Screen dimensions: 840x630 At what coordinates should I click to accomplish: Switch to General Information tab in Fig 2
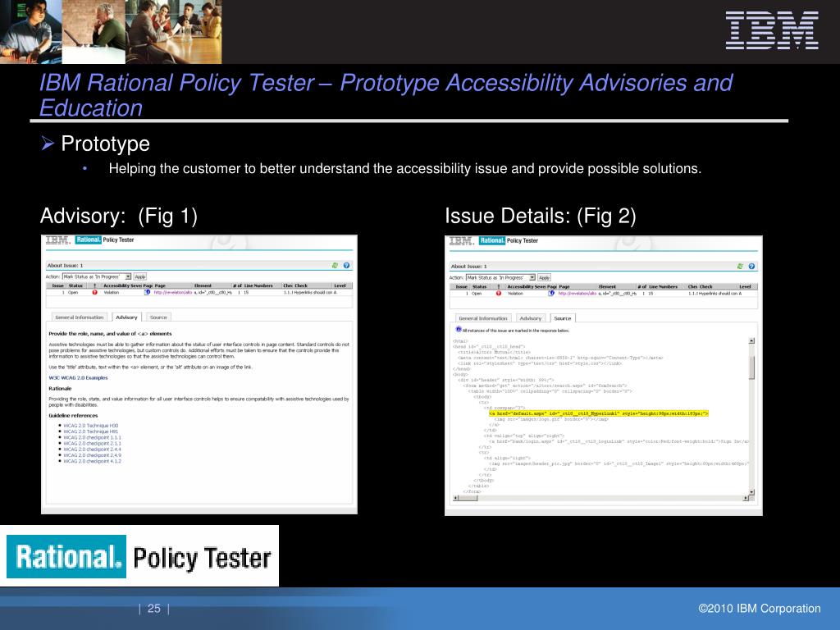tap(483, 318)
